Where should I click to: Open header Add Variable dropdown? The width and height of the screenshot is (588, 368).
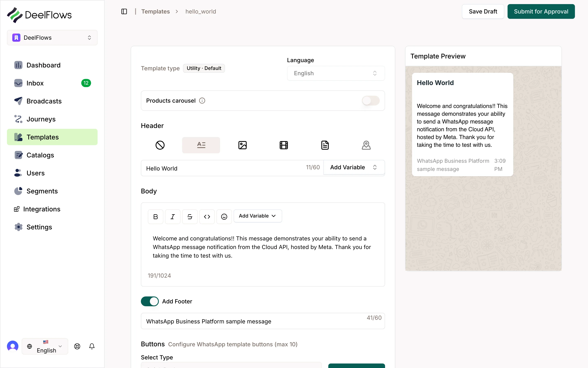[354, 167]
